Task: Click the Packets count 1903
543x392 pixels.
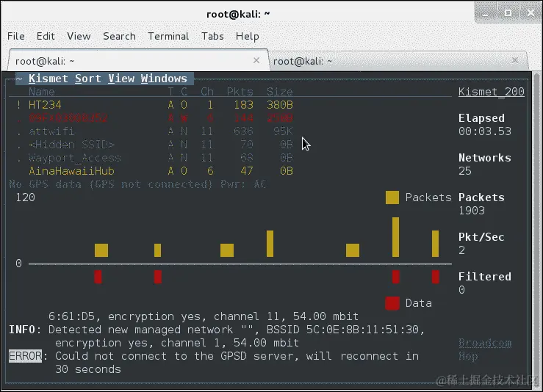Action: pyautogui.click(x=472, y=211)
